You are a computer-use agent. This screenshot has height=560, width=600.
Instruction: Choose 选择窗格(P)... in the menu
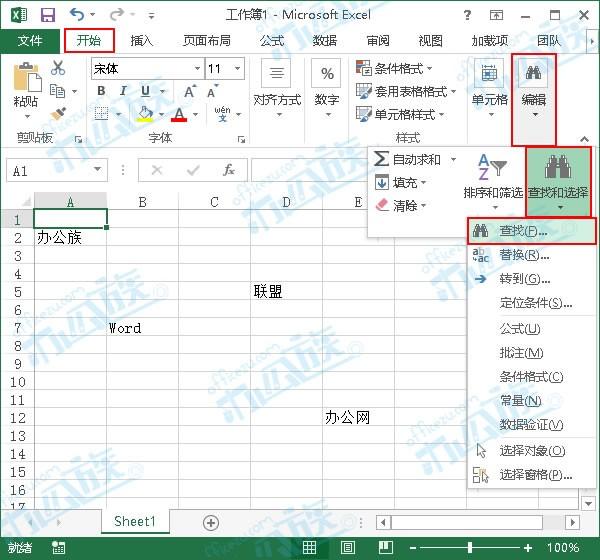[x=532, y=475]
